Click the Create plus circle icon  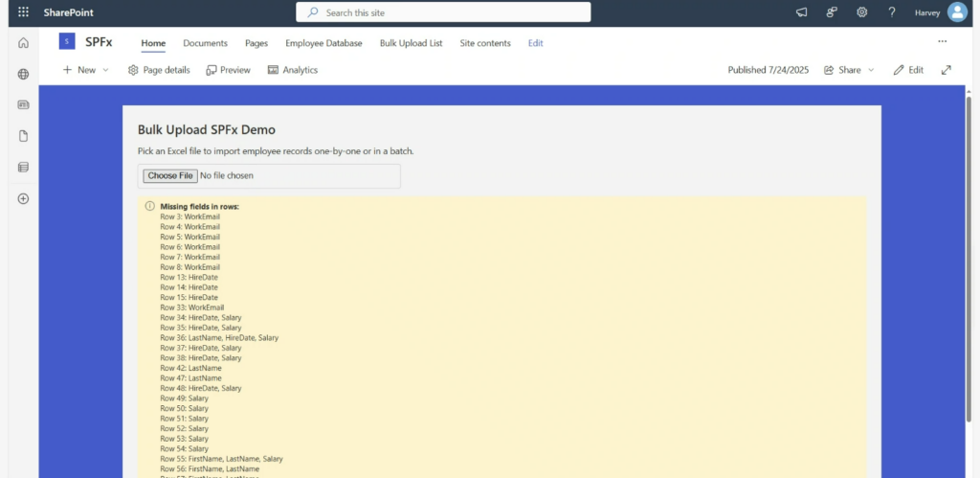click(x=23, y=198)
